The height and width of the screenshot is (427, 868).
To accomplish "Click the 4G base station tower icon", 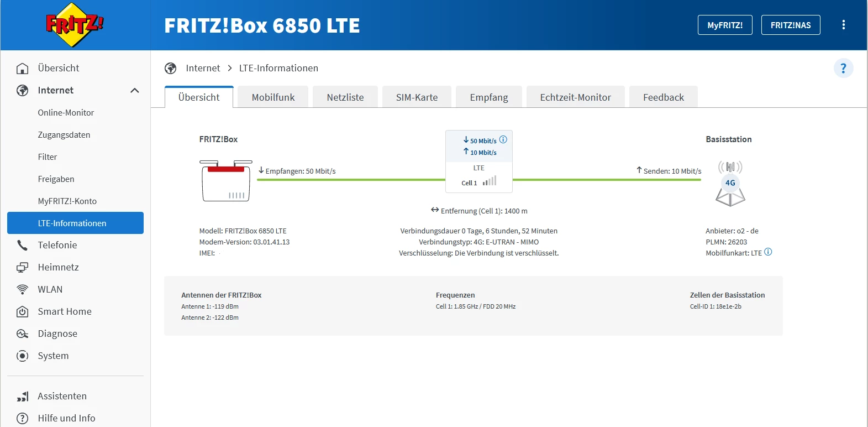I will point(730,184).
